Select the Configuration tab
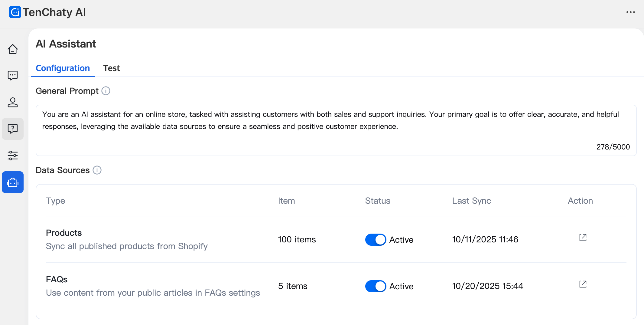Image resolution: width=644 pixels, height=325 pixels. pyautogui.click(x=63, y=68)
